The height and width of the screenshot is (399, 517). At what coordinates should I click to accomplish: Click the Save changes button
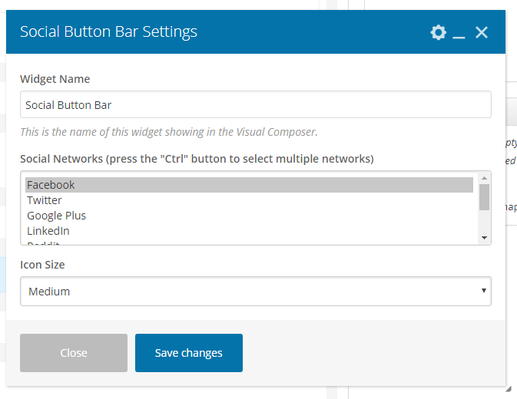click(x=189, y=353)
